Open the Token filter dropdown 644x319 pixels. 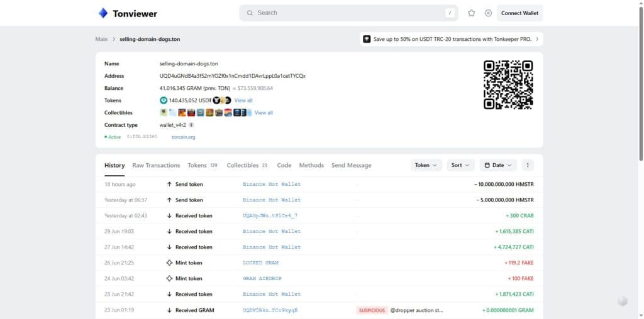point(426,165)
